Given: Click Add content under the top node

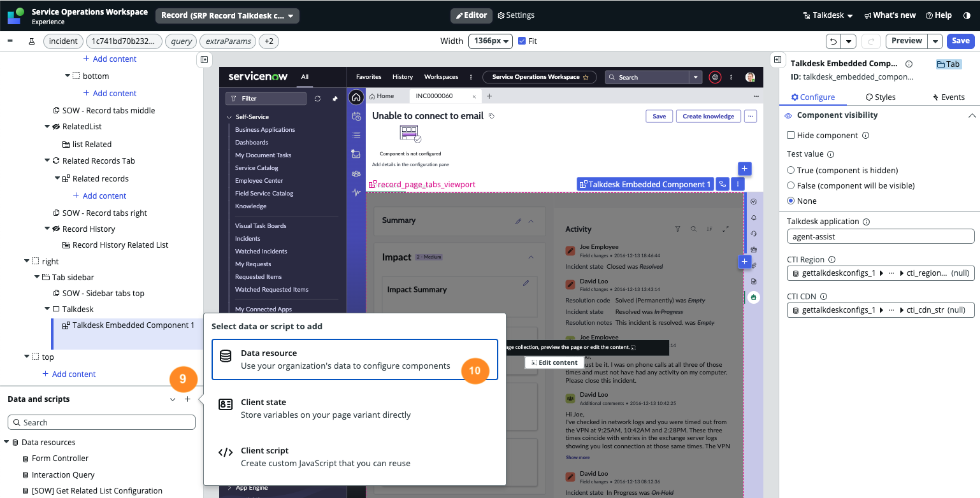Looking at the screenshot, I should click(69, 374).
